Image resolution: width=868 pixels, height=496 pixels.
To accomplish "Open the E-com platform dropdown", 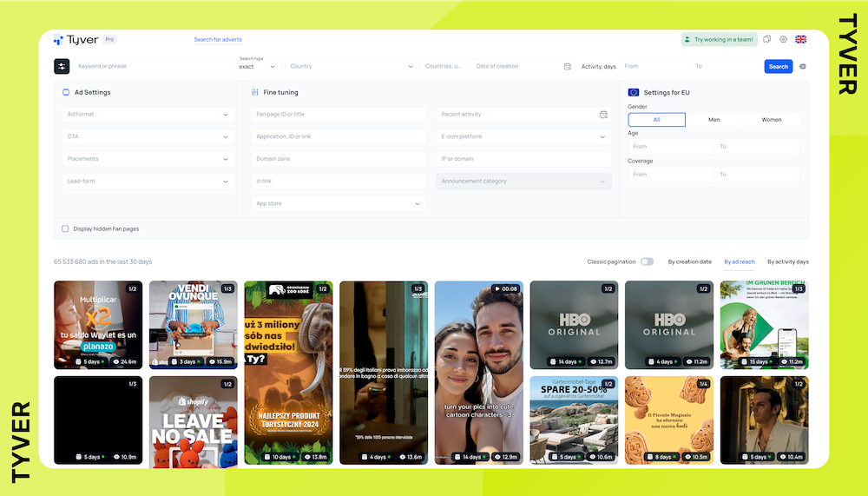I will tap(523, 137).
